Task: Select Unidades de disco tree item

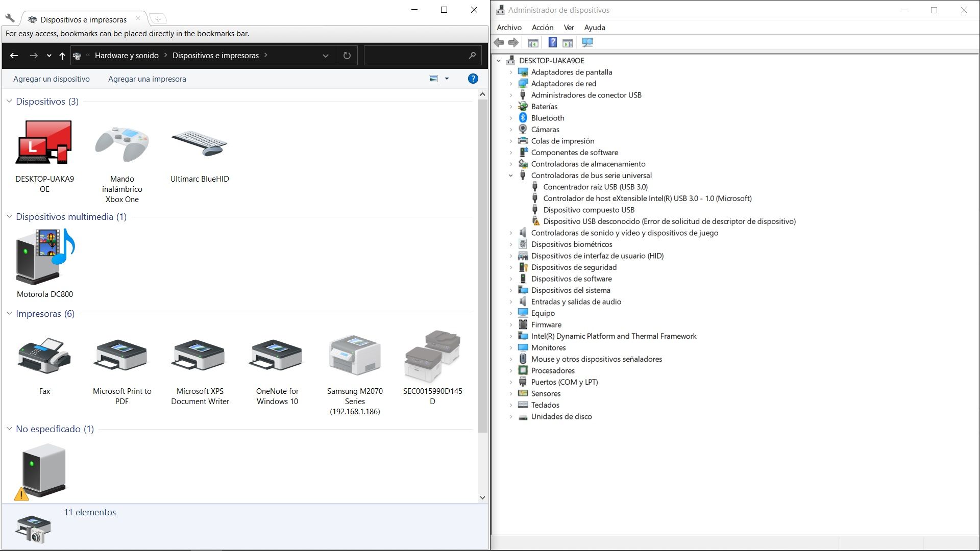Action: [x=561, y=417]
